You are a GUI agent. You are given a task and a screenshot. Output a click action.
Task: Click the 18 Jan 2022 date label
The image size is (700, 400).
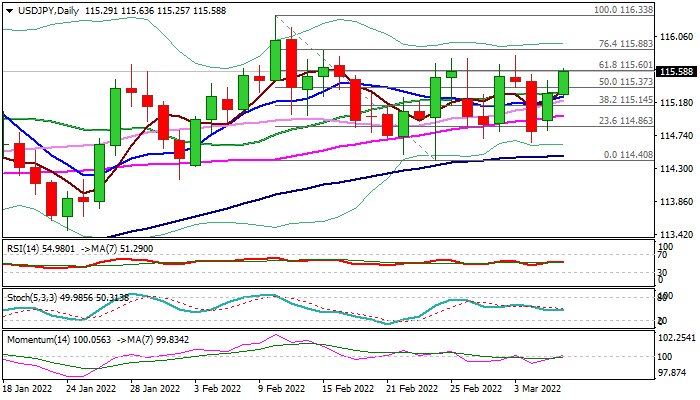pyautogui.click(x=27, y=389)
